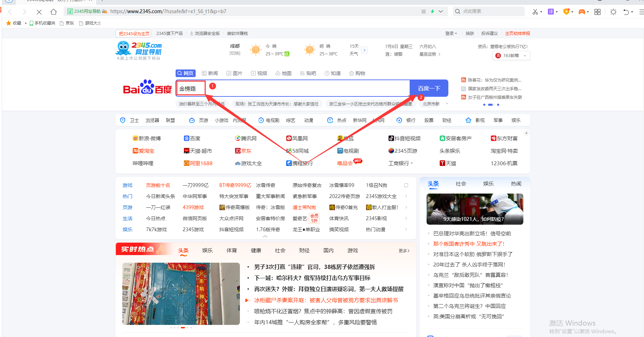
Task: Click the plus icon to add site
Action: [x=526, y=133]
